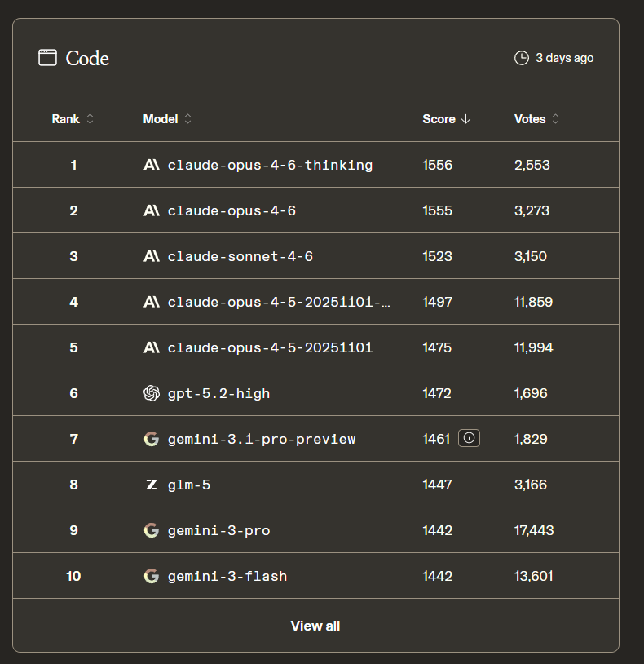Click OpenAI logo beside gpt-5.2-high
The image size is (644, 664).
pyautogui.click(x=152, y=393)
